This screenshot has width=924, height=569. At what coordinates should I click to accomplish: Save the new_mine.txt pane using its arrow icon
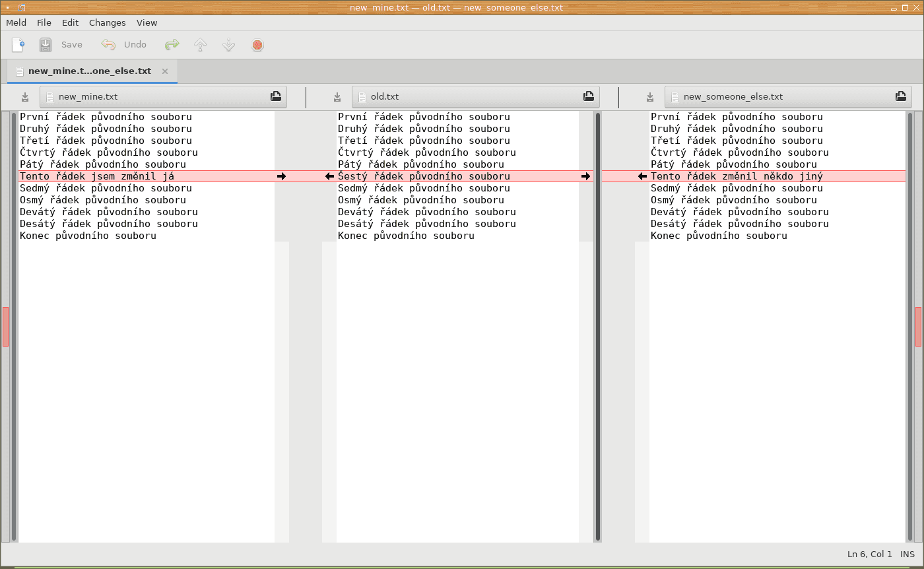pos(25,97)
